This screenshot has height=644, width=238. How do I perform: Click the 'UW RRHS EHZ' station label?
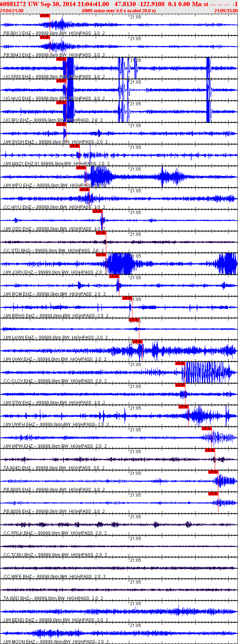[x=19, y=316]
